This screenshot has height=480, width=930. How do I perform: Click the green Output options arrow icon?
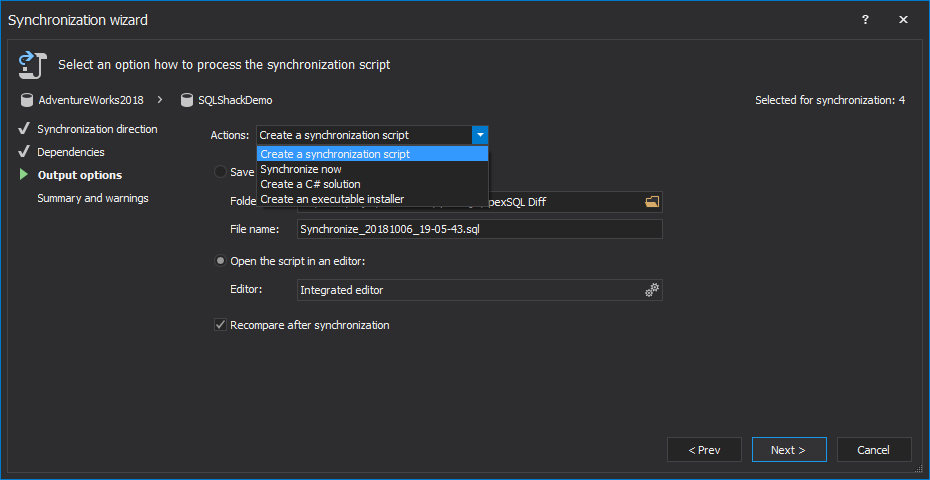click(24, 175)
